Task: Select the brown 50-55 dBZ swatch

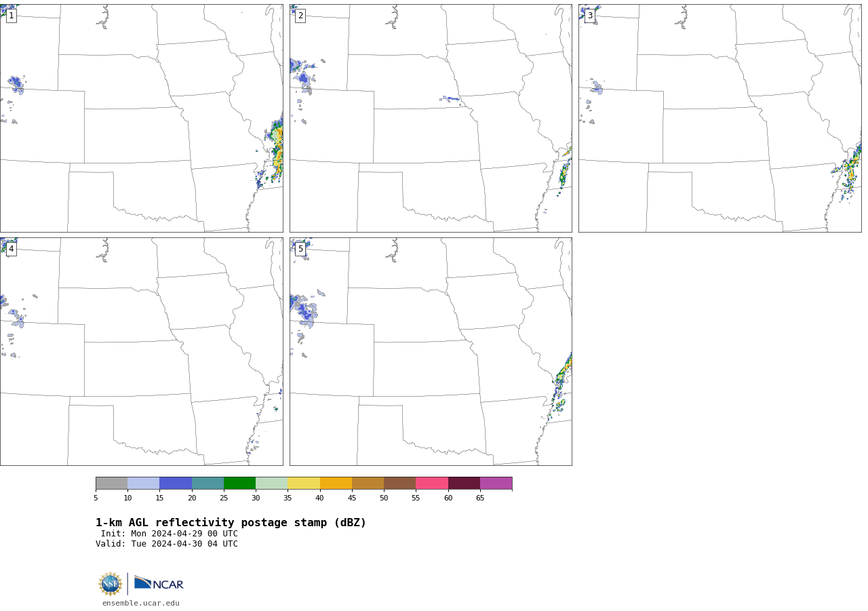Action: click(x=399, y=483)
